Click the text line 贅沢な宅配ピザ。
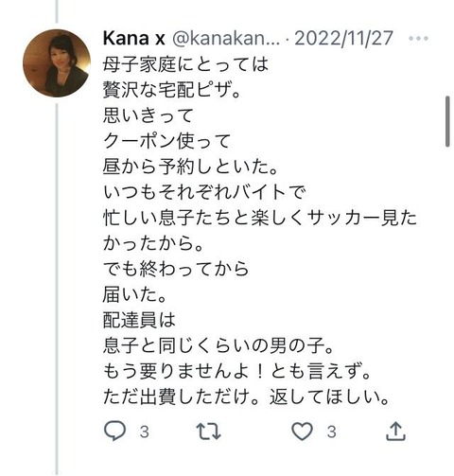The image size is (454, 476). (172, 90)
